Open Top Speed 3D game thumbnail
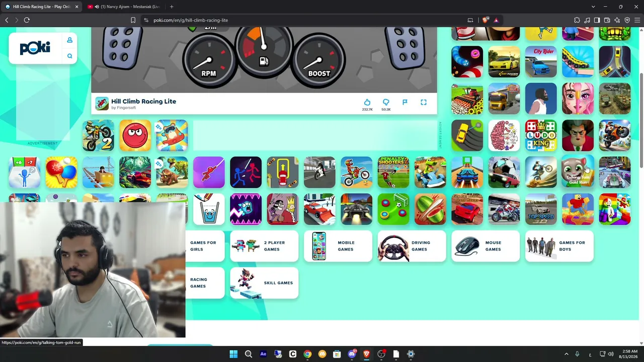The image size is (644, 362). 541,209
